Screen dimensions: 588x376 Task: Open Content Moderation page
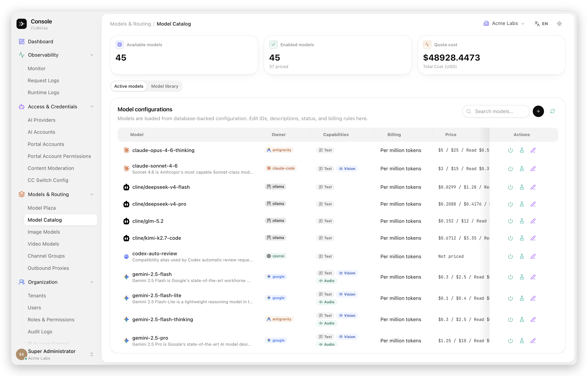click(51, 168)
